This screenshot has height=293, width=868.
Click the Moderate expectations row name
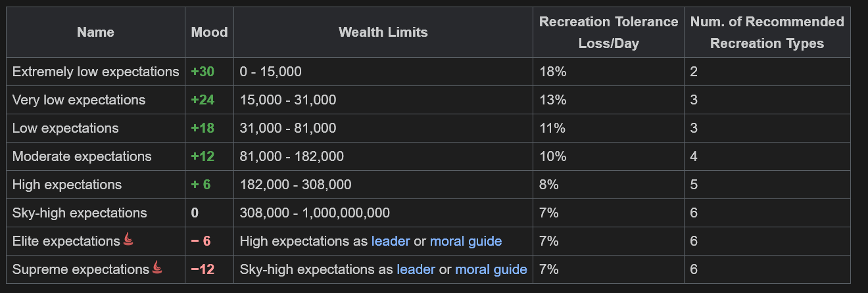click(82, 156)
